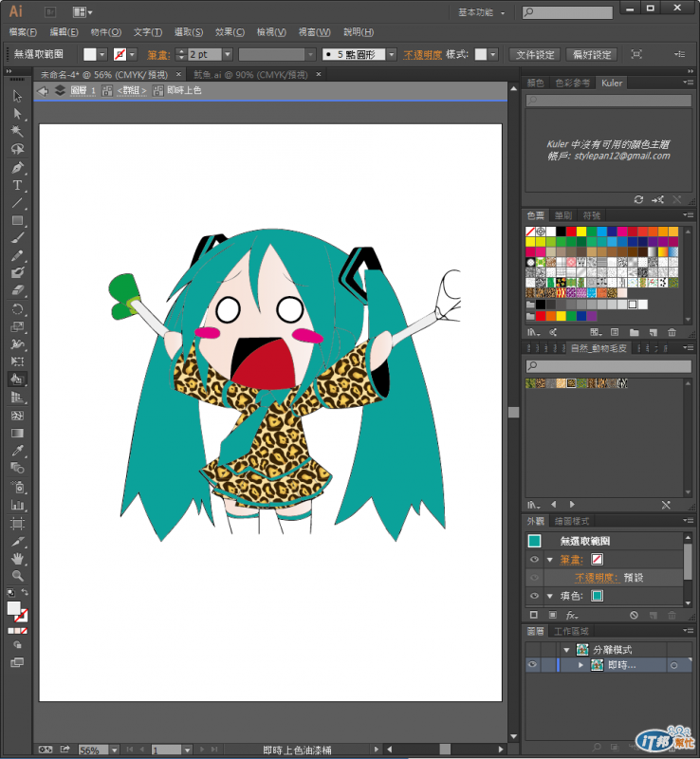Toggle visibility of 即時 layer item

pyautogui.click(x=532, y=665)
